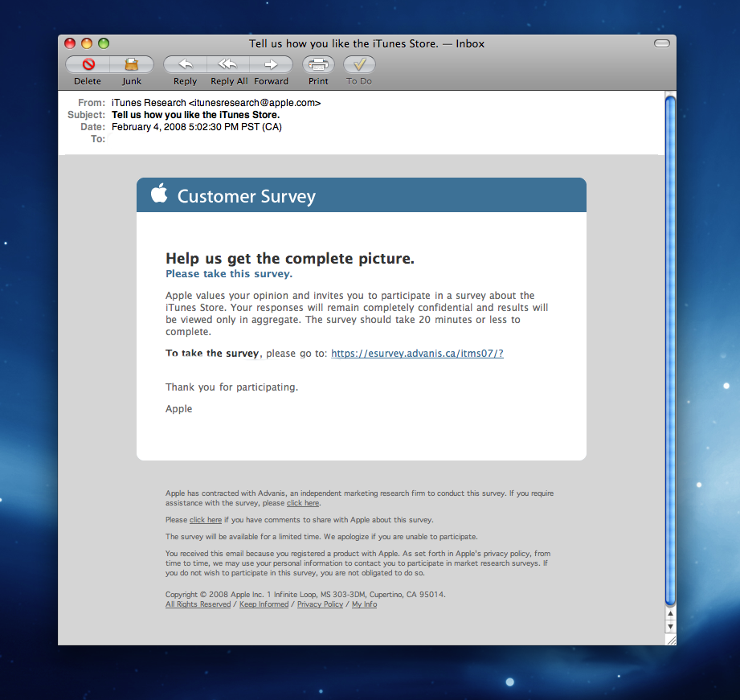The image size is (740, 700).
Task: Add a To Do with the checkmark icon
Action: [359, 64]
